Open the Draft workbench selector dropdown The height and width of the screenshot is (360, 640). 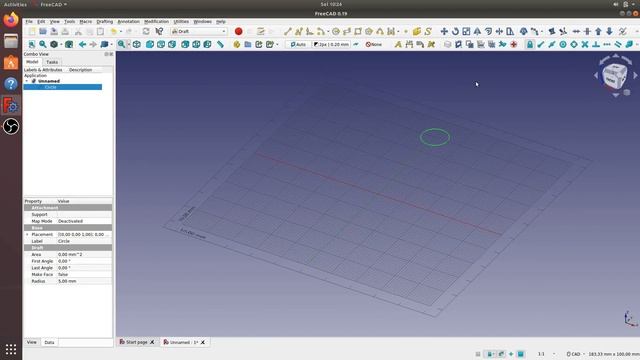(199, 31)
